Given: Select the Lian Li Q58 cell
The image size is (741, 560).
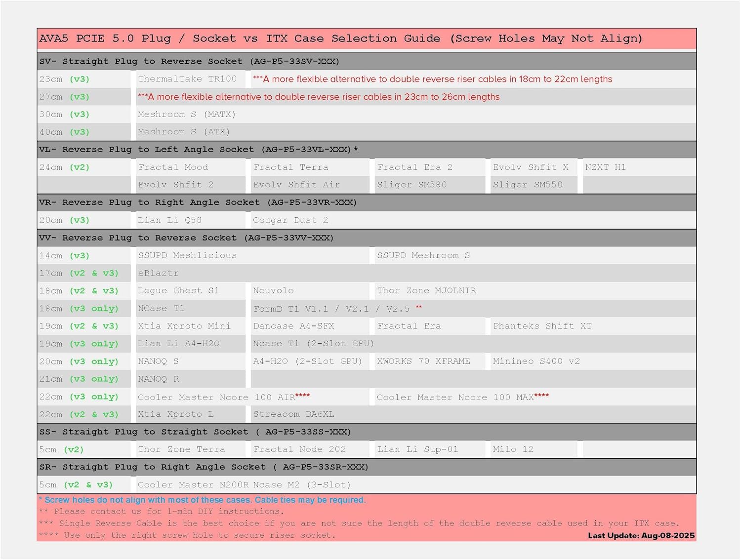Looking at the screenshot, I should point(170,220).
